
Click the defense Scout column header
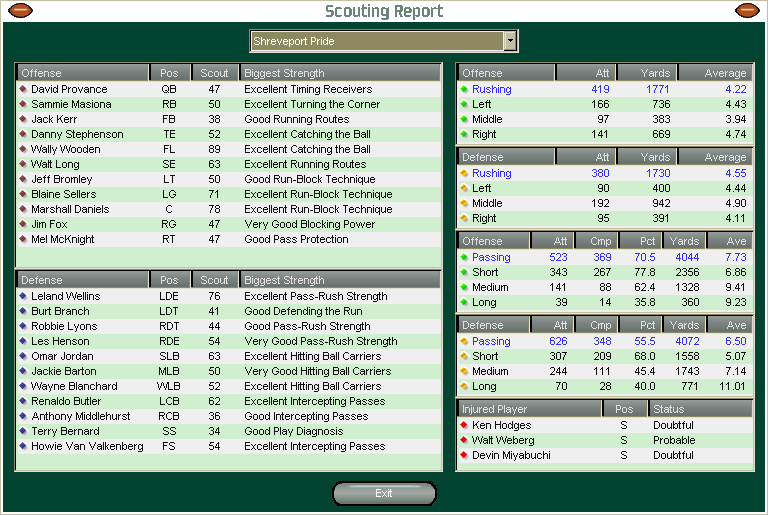pyautogui.click(x=214, y=280)
